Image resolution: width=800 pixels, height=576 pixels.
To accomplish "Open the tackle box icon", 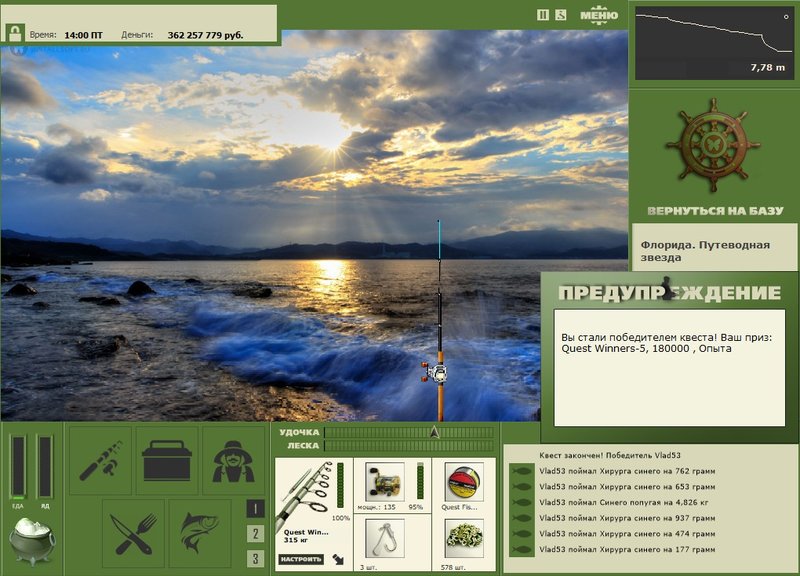I will coord(167,461).
